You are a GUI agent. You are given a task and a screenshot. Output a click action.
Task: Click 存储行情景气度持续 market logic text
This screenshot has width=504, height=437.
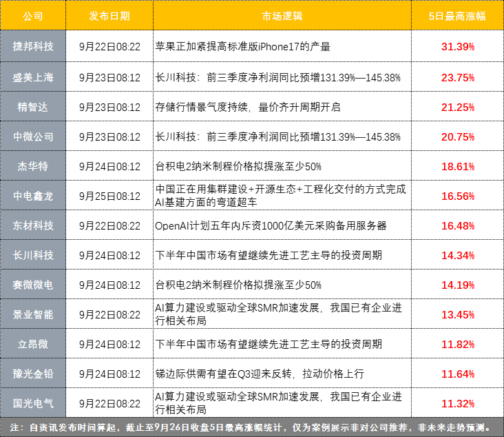[247, 107]
